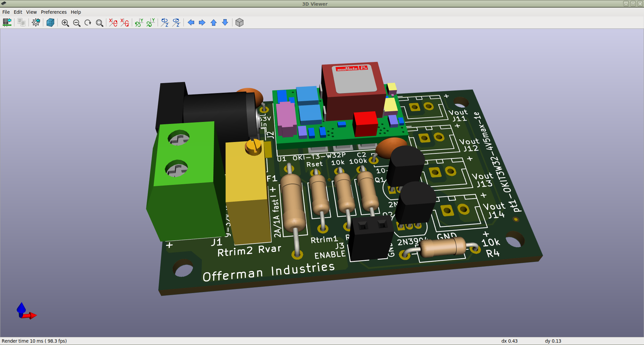Open the File menu
644x345 pixels.
click(6, 12)
